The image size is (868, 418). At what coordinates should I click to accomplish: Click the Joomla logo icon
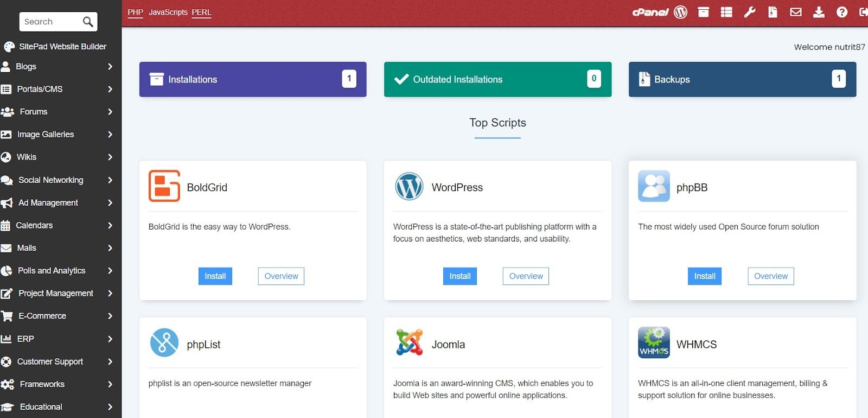409,343
